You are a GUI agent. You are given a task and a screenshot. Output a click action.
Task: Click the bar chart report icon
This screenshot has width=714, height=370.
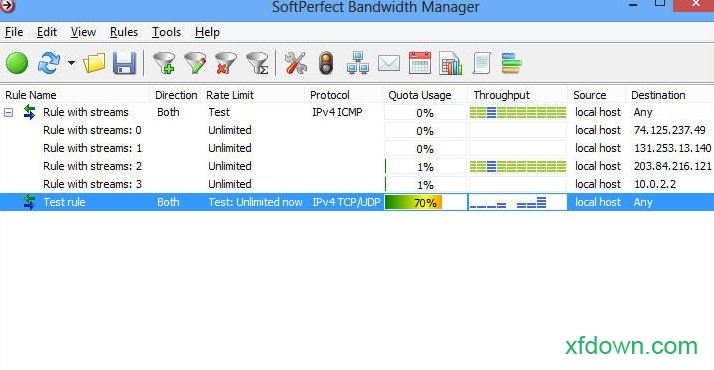tap(451, 63)
